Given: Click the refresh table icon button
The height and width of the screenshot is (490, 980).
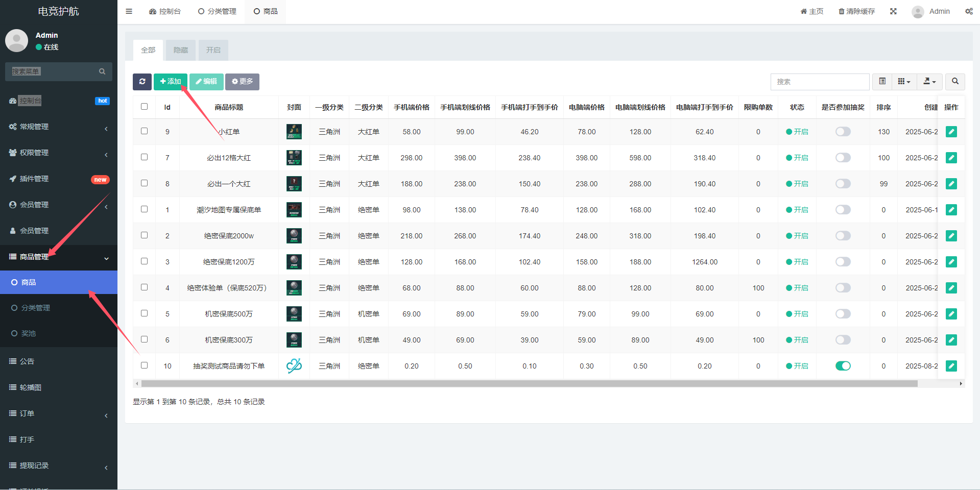Looking at the screenshot, I should (x=142, y=82).
